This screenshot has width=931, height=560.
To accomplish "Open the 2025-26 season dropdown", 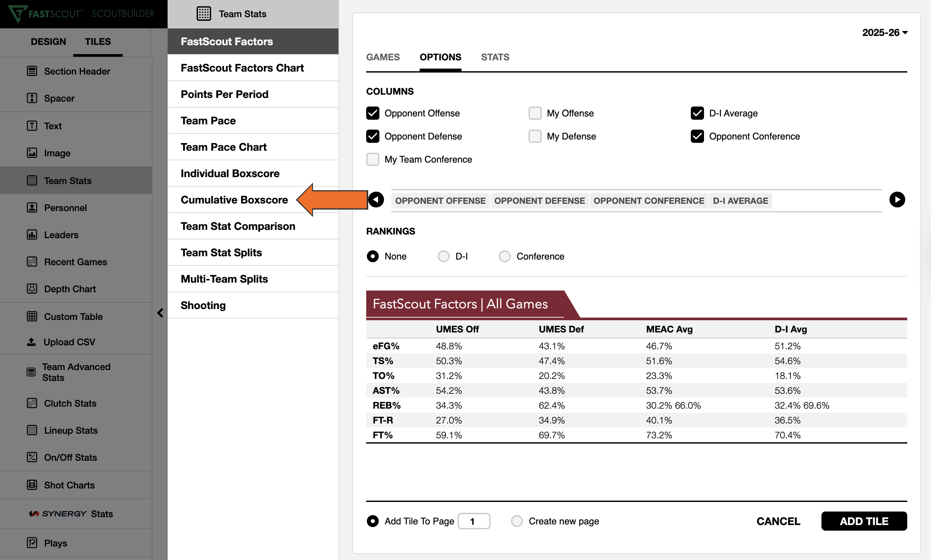I will [x=884, y=32].
